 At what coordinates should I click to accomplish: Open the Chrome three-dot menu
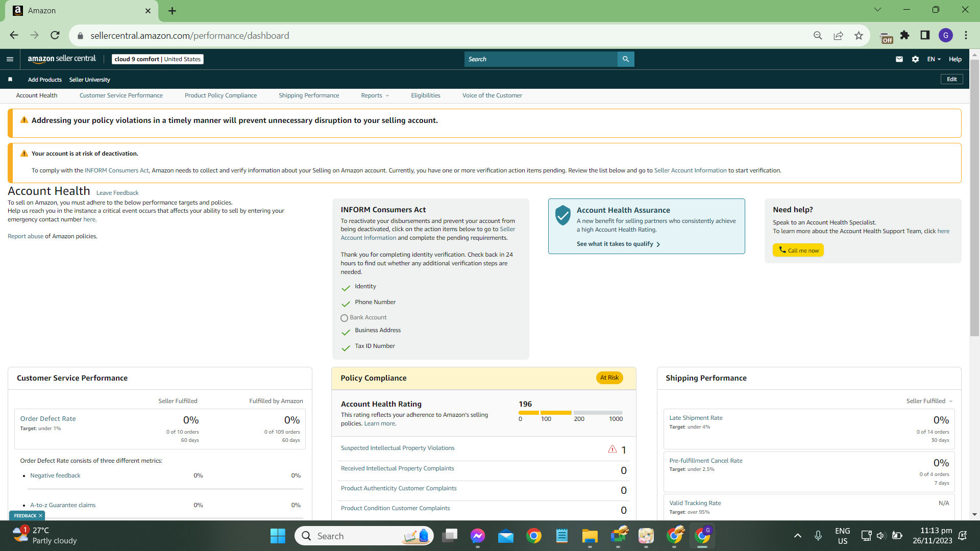click(966, 35)
